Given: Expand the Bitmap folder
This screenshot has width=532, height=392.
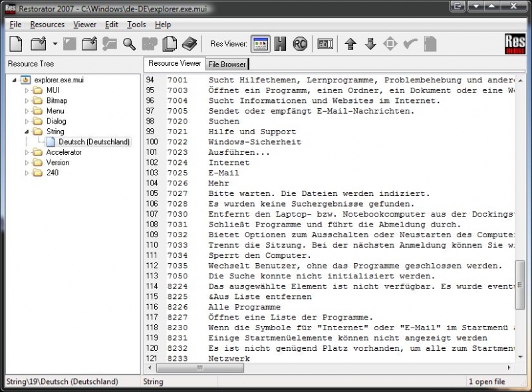Looking at the screenshot, I should (27, 101).
